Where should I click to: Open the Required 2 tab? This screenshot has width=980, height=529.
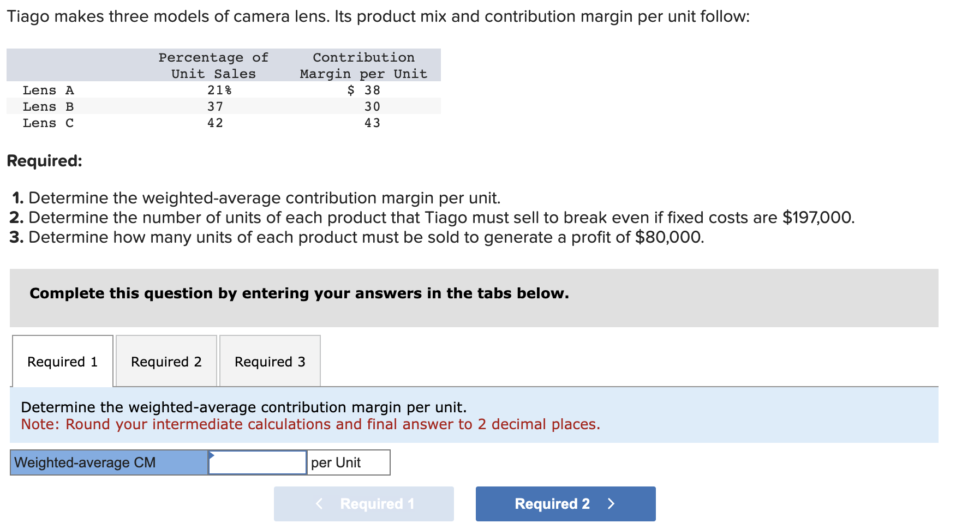[165, 361]
